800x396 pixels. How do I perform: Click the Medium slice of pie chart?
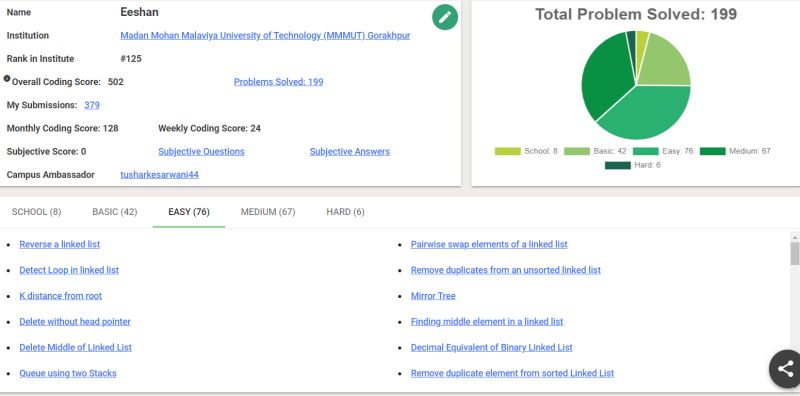[x=607, y=77]
